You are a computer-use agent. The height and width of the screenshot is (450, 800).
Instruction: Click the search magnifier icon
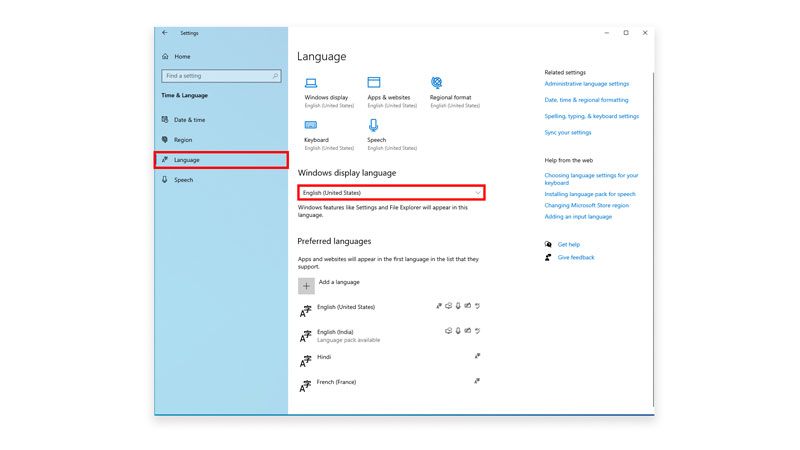click(275, 76)
